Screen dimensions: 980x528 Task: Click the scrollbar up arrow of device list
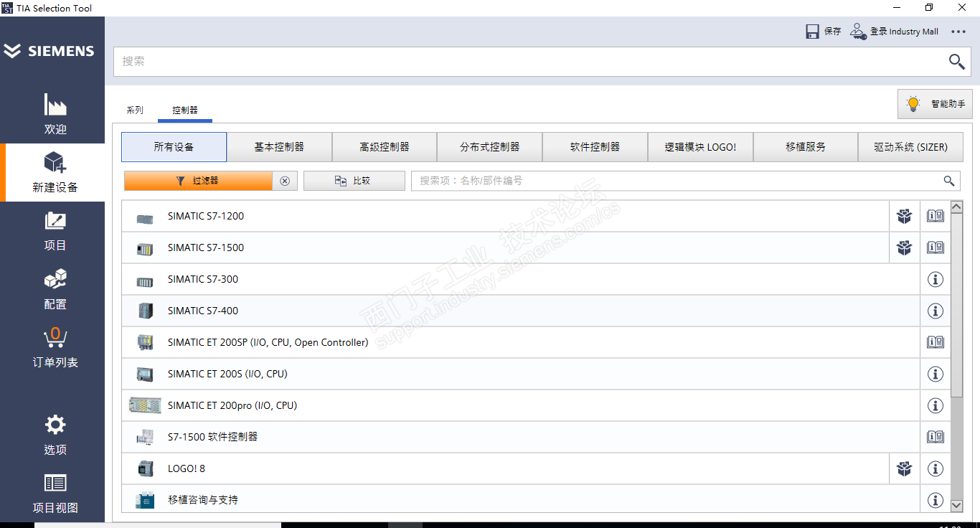click(956, 207)
